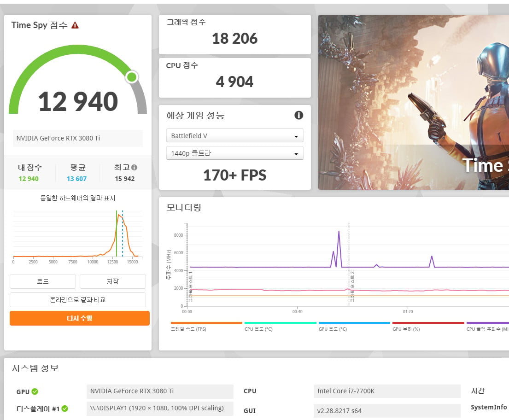Toggle the orange frame rate (FPS) legend
The width and height of the screenshot is (509, 420).
[206, 326]
